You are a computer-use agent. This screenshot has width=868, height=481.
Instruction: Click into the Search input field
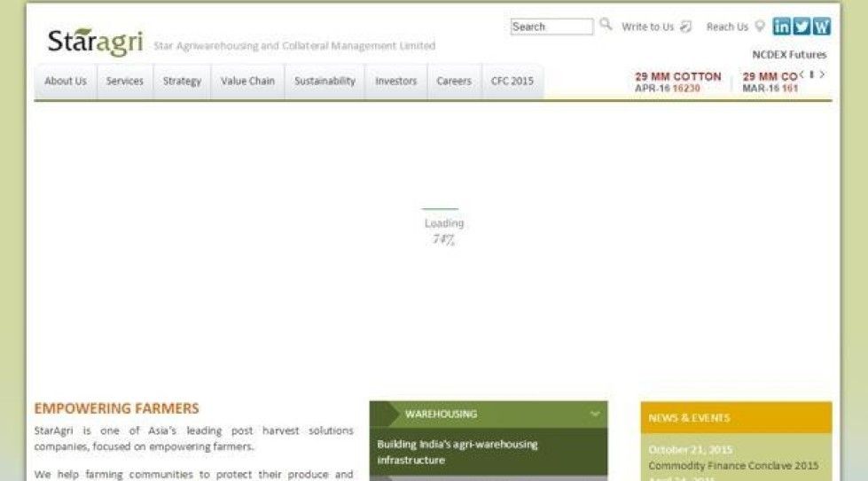click(x=551, y=27)
